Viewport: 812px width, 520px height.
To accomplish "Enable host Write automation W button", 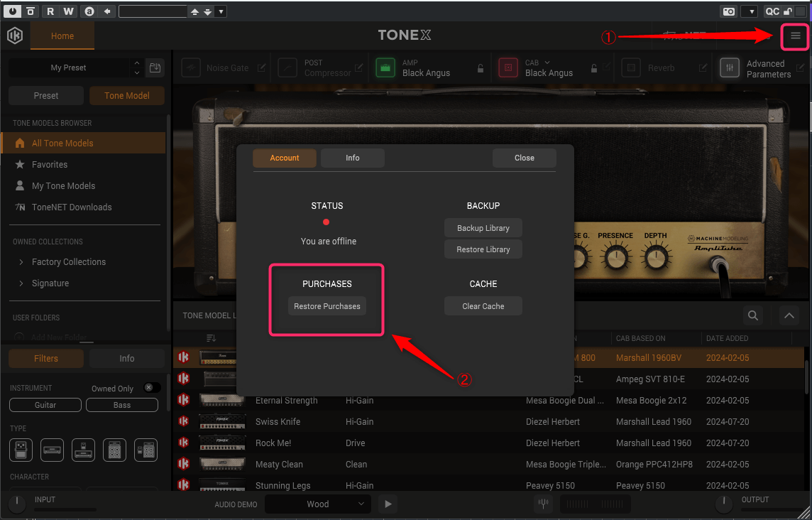I will (68, 11).
